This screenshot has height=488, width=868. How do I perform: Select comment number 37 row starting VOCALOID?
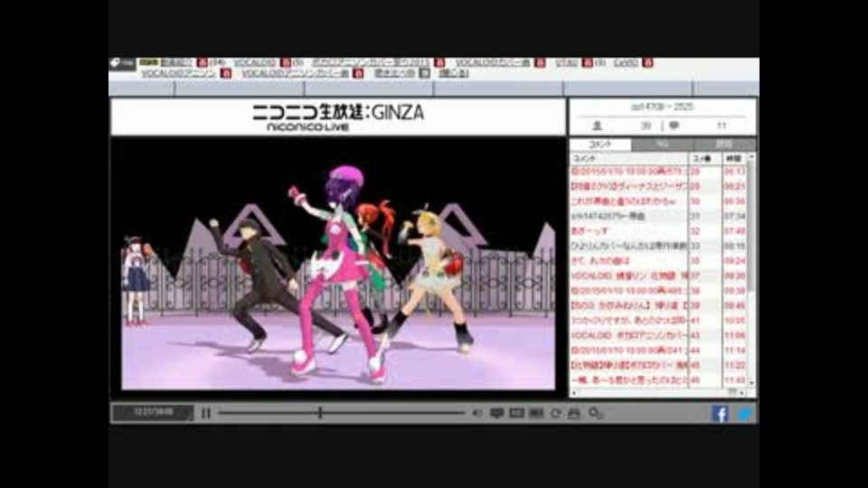659,277
